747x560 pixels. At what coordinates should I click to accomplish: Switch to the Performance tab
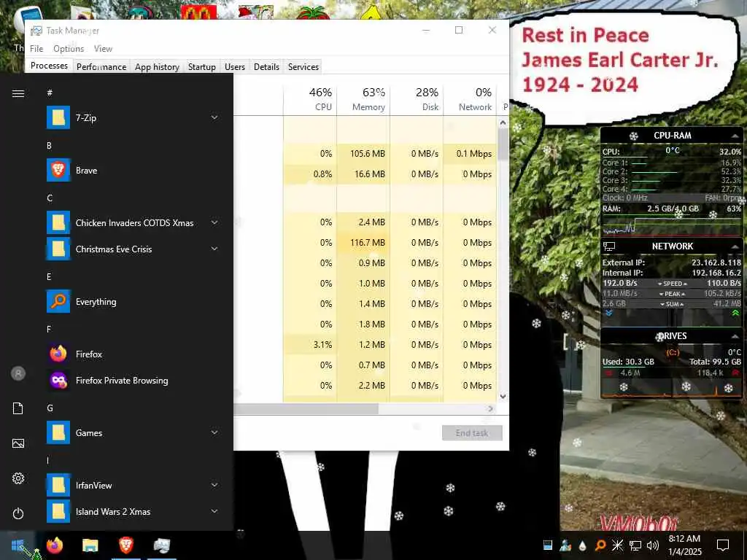pyautogui.click(x=101, y=66)
